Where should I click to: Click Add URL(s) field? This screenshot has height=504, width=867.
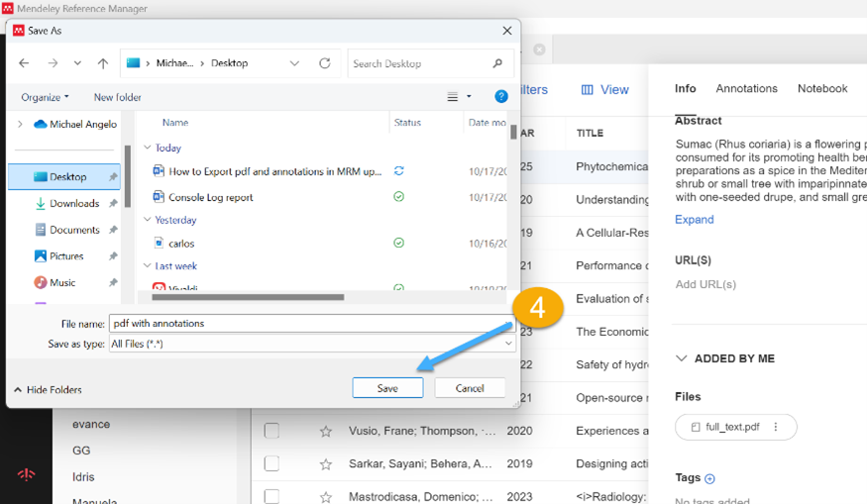[705, 284]
